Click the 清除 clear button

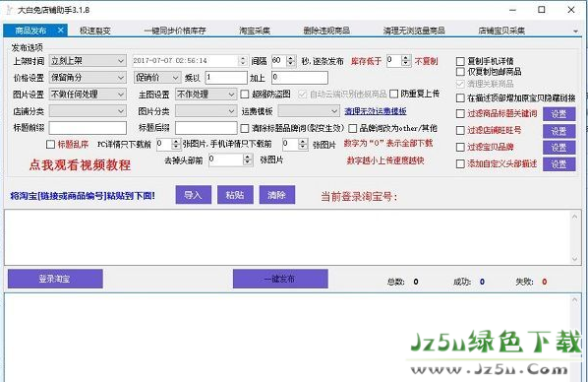(276, 195)
